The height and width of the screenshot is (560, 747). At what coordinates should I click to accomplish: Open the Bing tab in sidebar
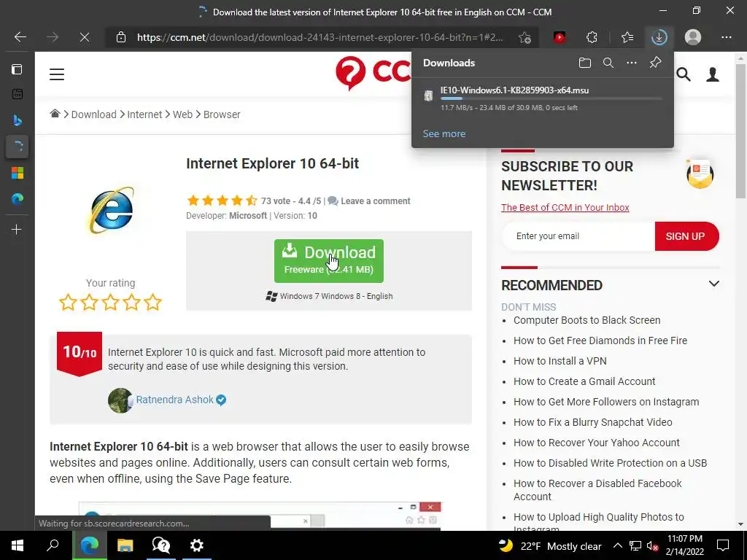18,120
